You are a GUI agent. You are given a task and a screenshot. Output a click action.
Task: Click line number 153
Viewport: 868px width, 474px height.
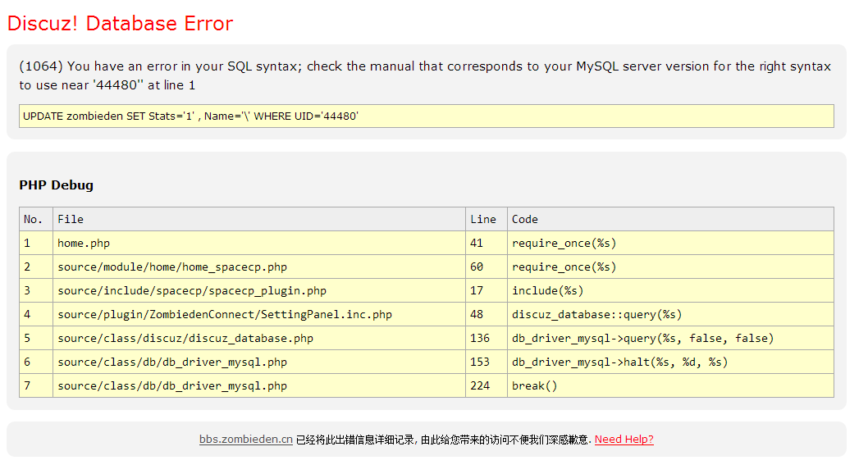point(480,362)
